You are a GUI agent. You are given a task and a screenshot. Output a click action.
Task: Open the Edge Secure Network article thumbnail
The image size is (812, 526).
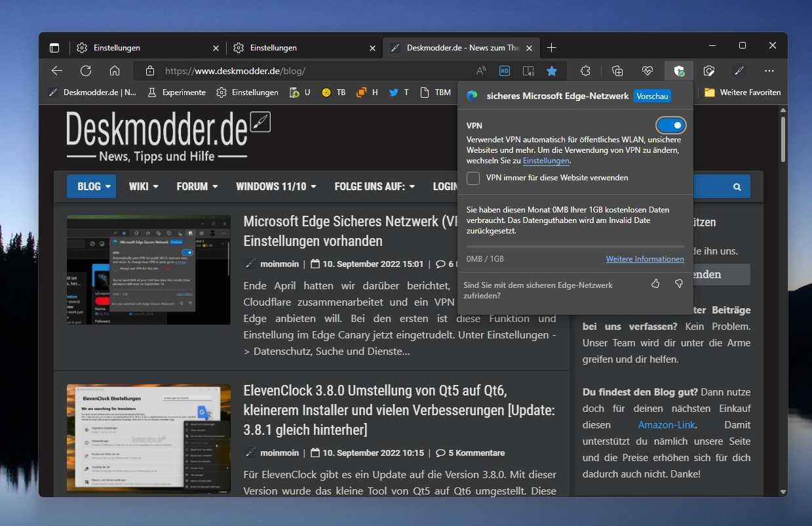[x=149, y=270]
